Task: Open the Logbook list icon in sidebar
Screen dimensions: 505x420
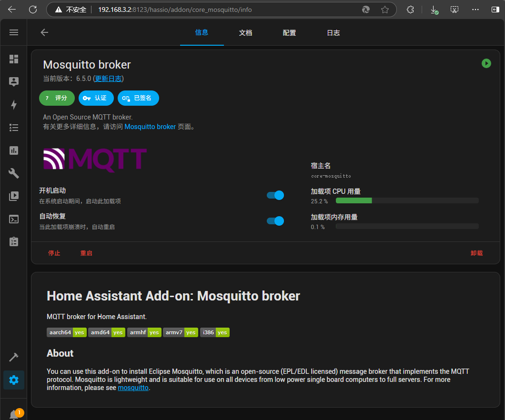Action: coord(14,128)
